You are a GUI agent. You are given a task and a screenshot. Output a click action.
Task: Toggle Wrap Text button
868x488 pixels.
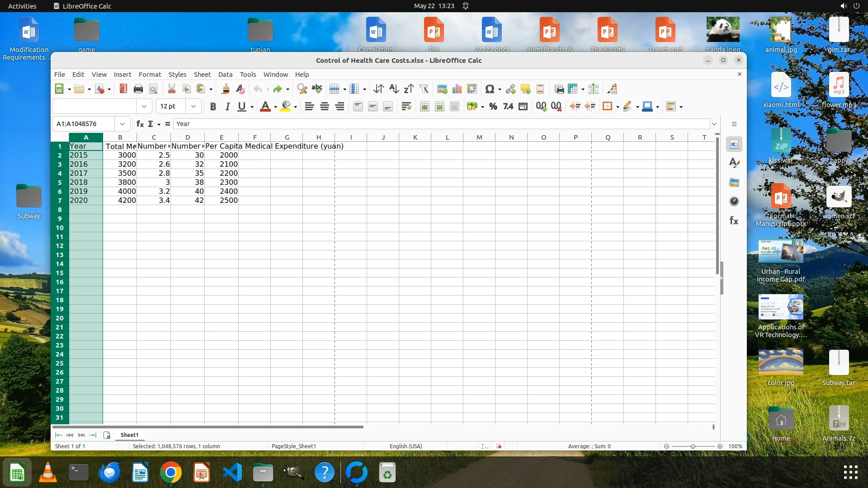tap(406, 107)
